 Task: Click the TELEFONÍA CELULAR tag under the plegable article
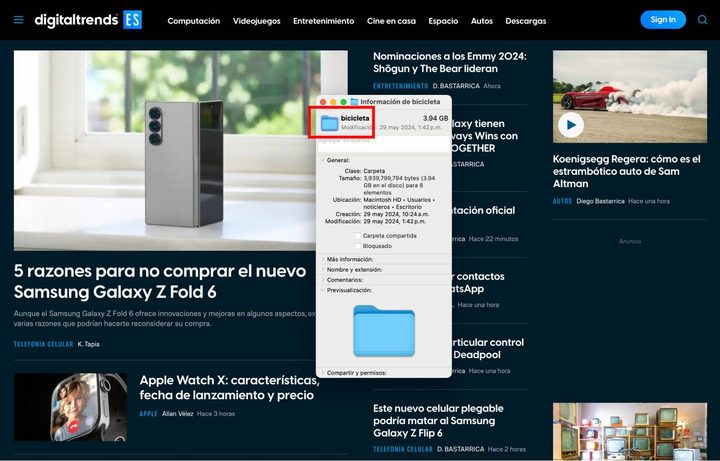(402, 449)
